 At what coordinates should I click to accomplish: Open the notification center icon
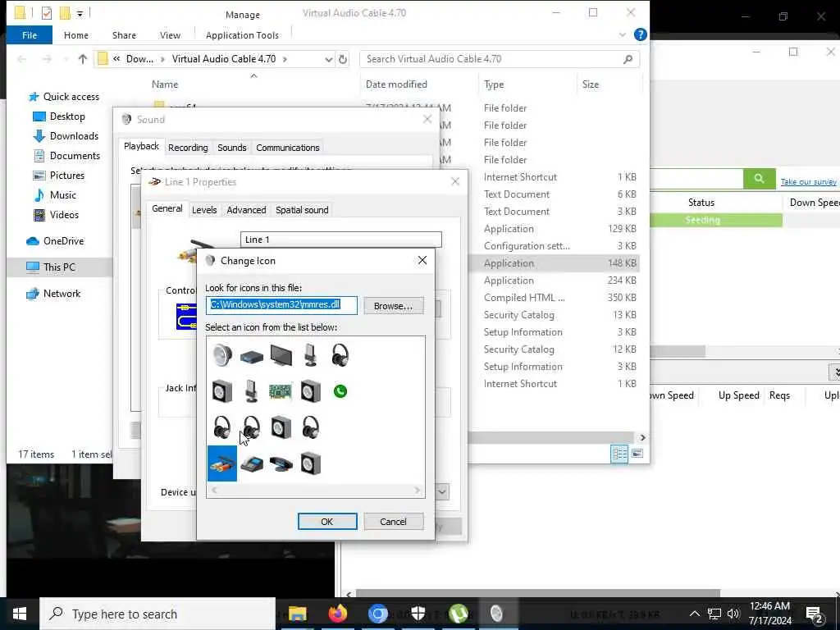[815, 614]
